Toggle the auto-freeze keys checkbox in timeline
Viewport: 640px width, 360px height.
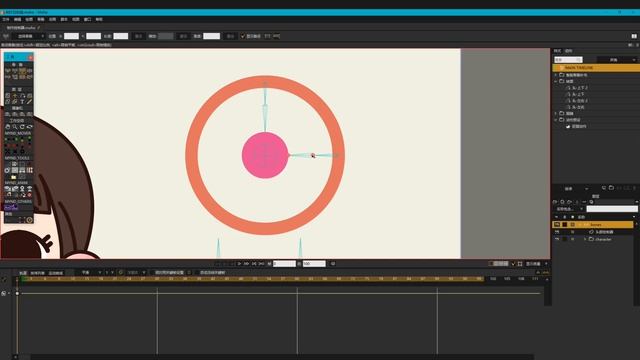coord(197,272)
